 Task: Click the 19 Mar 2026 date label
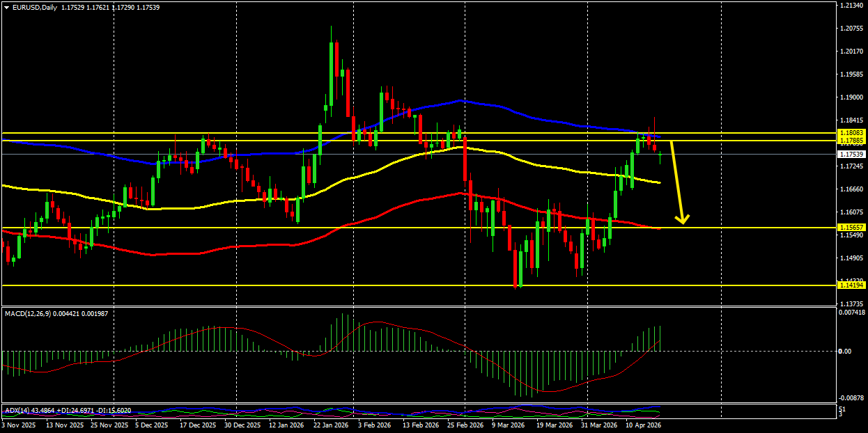pos(554,424)
